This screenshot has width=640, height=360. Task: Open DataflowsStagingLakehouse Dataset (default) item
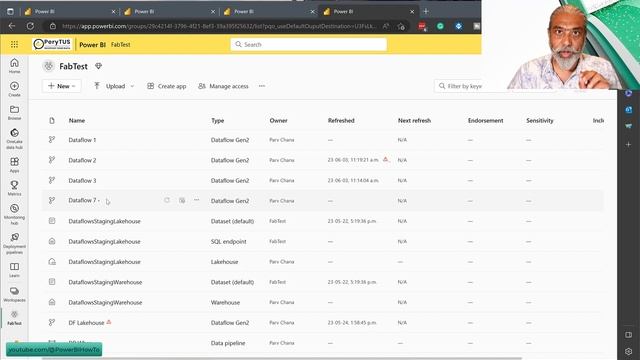[104, 221]
